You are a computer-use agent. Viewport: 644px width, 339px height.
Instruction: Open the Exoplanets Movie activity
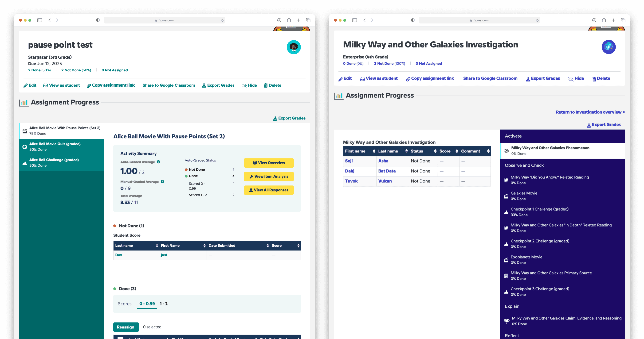click(x=563, y=260)
